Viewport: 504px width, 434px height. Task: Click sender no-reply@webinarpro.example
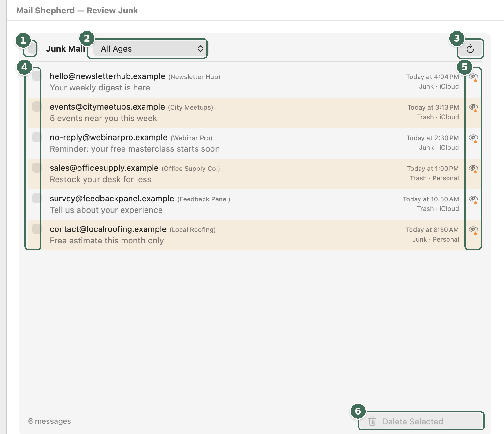108,138
